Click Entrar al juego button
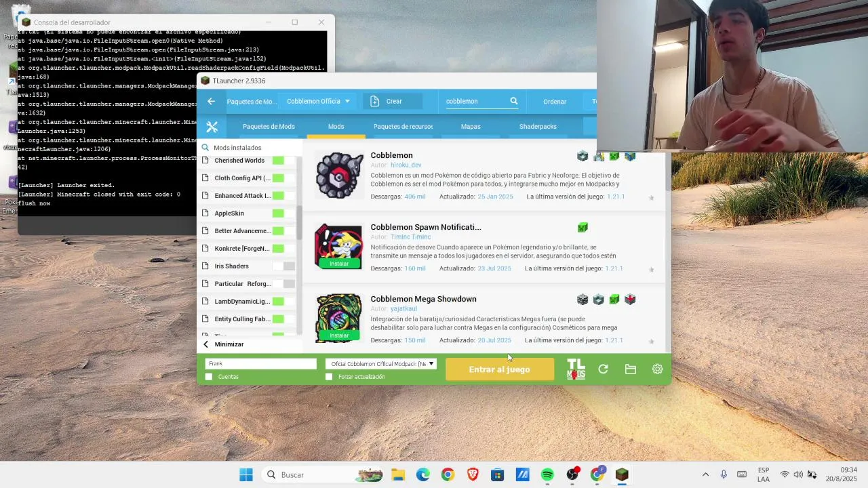Screen dimensions: 868x488 [500, 369]
